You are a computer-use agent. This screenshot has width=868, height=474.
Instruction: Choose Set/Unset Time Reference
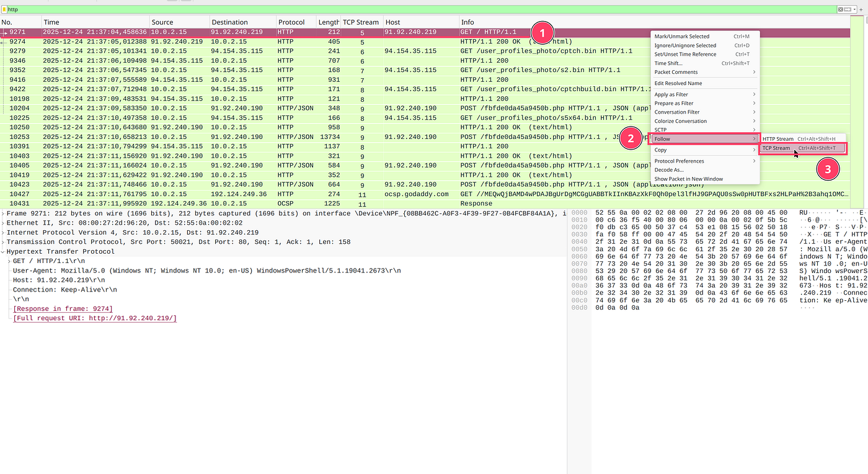coord(705,54)
